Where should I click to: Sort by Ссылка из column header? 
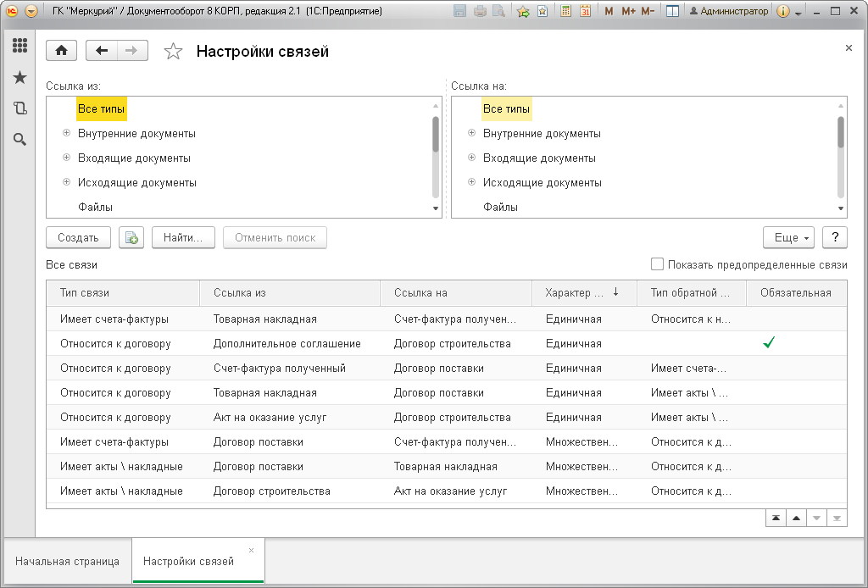290,293
